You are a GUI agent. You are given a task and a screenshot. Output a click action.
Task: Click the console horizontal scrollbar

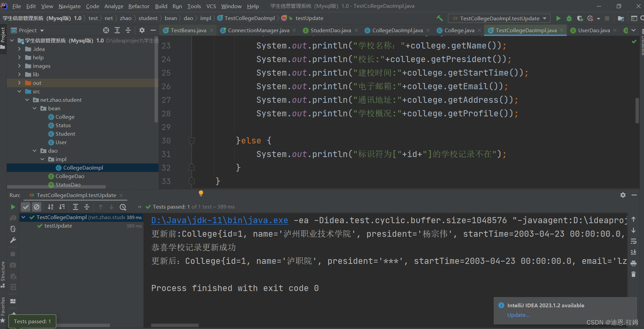[x=175, y=325]
